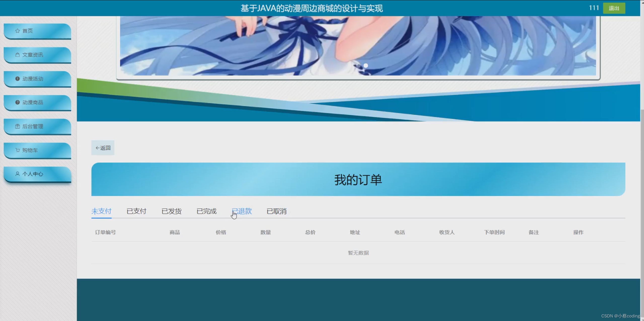This screenshot has height=321, width=644.
Task: Click the 我的订单 page title banner
Action: [x=358, y=179]
